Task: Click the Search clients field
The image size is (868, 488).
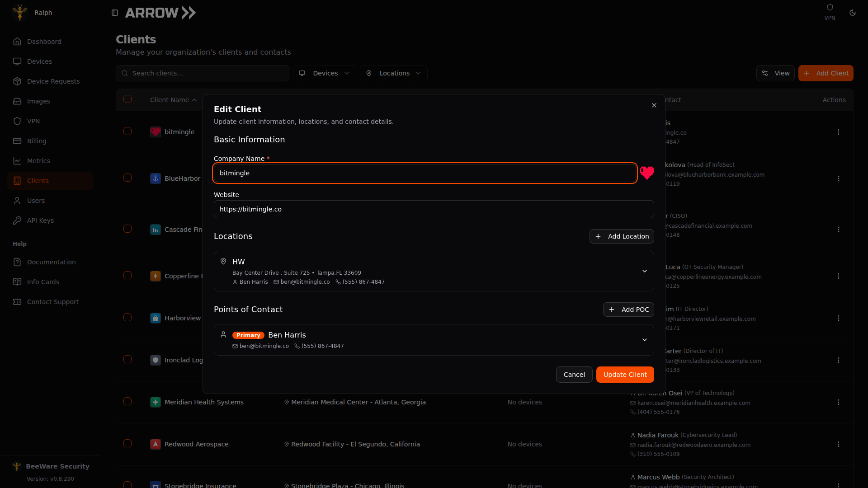Action: click(203, 73)
